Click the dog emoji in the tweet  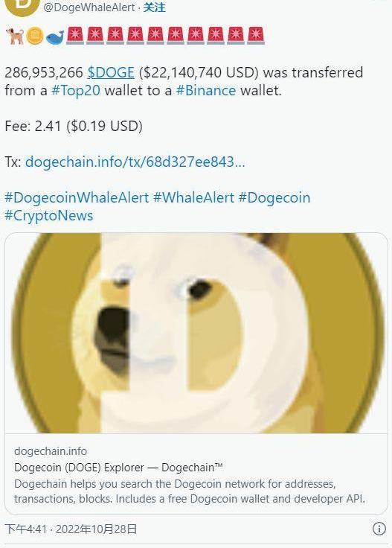15,36
